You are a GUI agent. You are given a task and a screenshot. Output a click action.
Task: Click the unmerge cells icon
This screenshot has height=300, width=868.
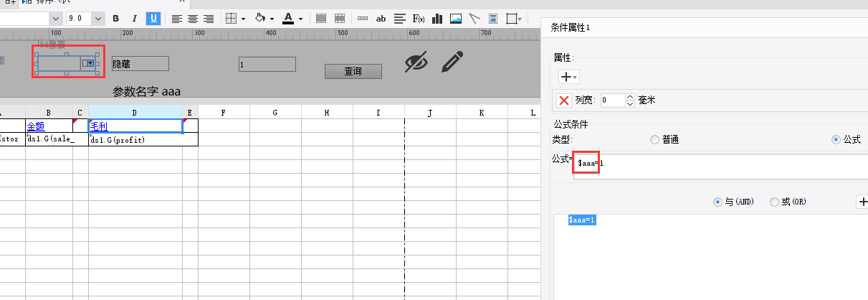click(x=340, y=19)
